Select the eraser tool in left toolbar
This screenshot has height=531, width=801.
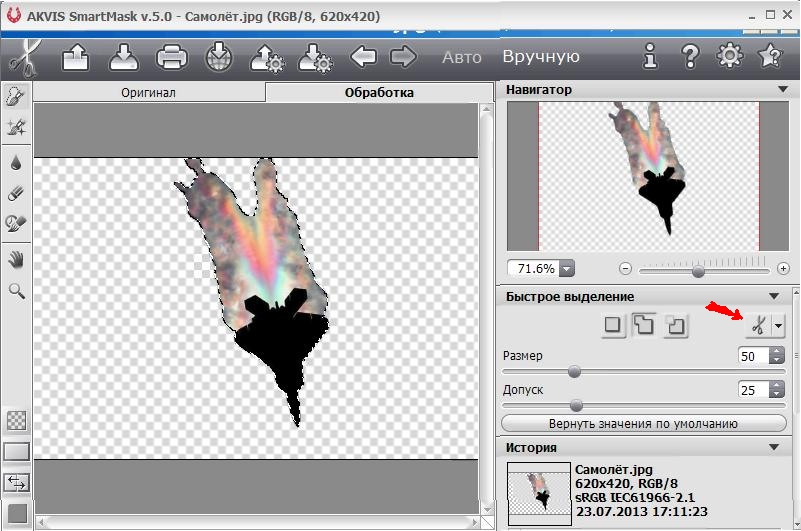(16, 193)
